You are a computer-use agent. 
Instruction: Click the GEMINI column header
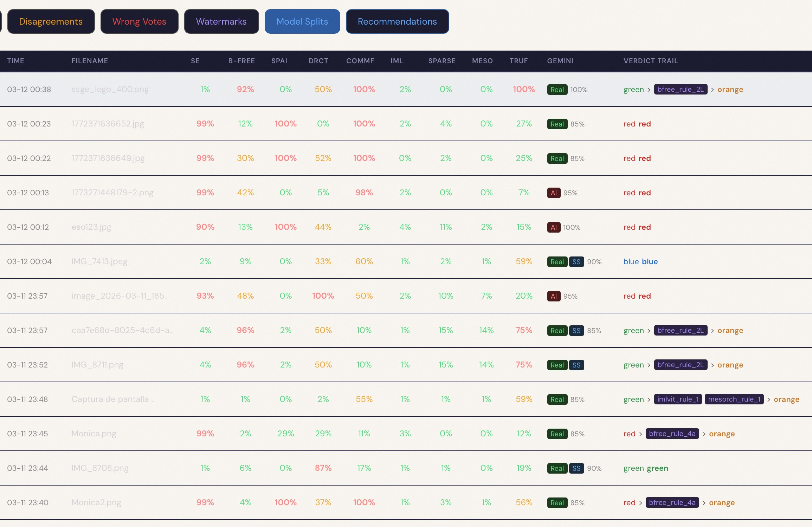click(560, 61)
